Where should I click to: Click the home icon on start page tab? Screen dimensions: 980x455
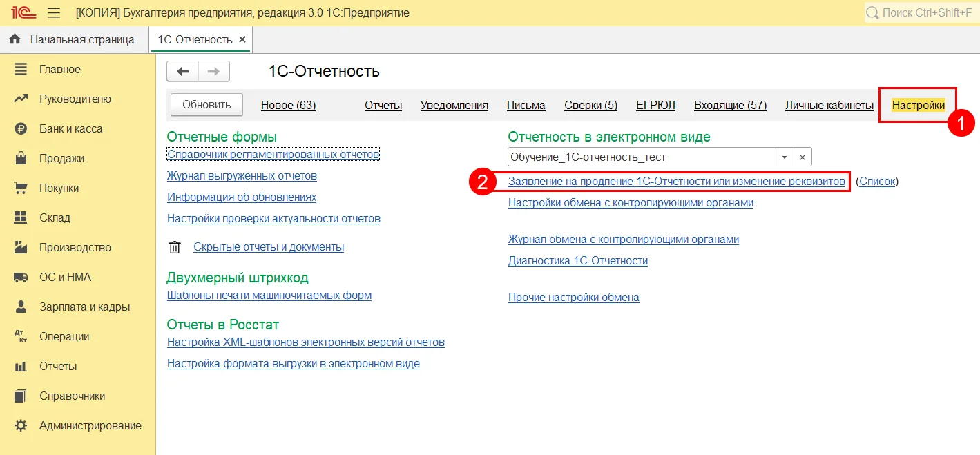(x=15, y=39)
